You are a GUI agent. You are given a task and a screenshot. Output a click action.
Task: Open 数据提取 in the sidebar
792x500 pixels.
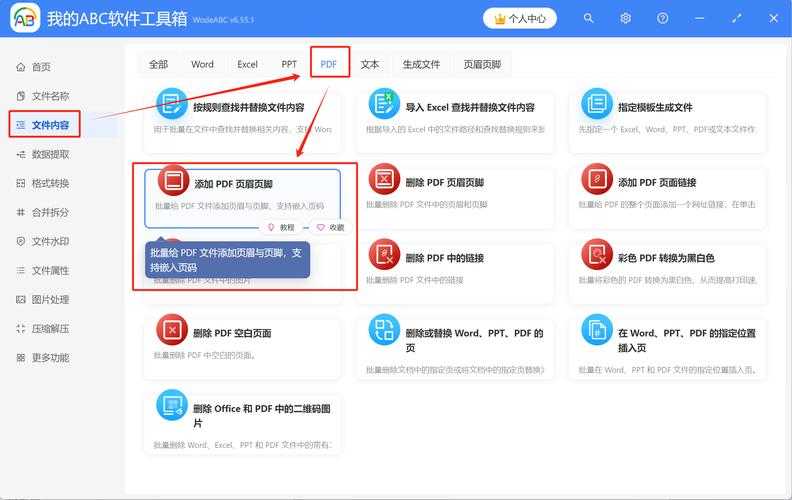[50, 154]
